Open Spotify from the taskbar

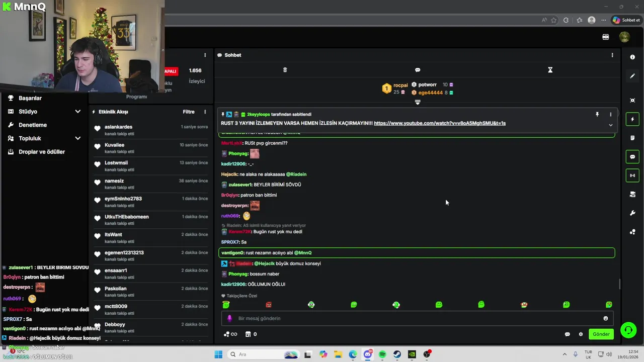coord(382,354)
